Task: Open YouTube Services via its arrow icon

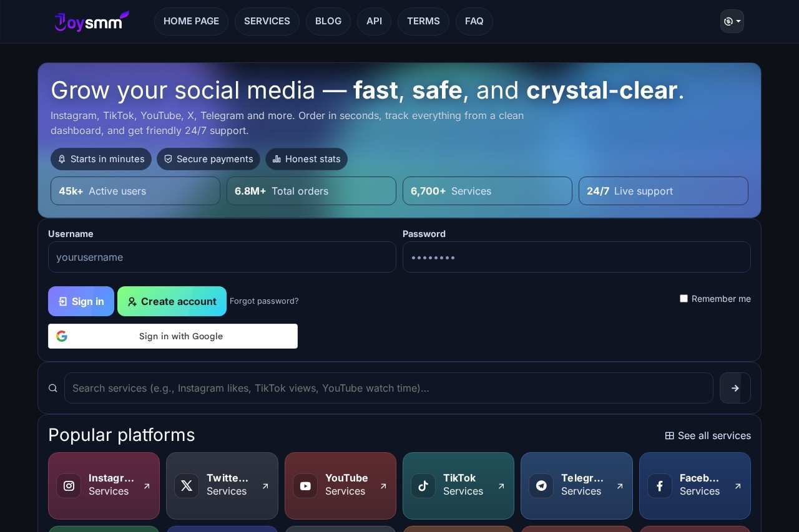Action: point(383,486)
